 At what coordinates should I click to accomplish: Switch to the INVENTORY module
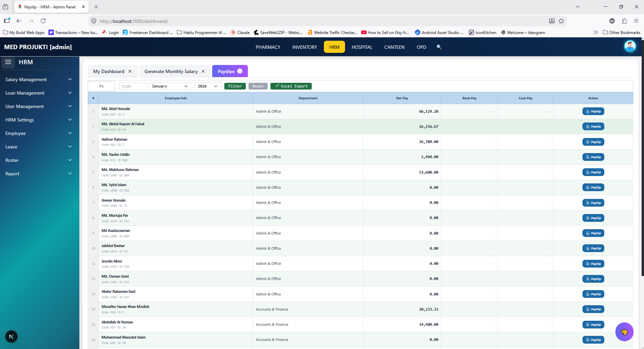[x=305, y=47]
